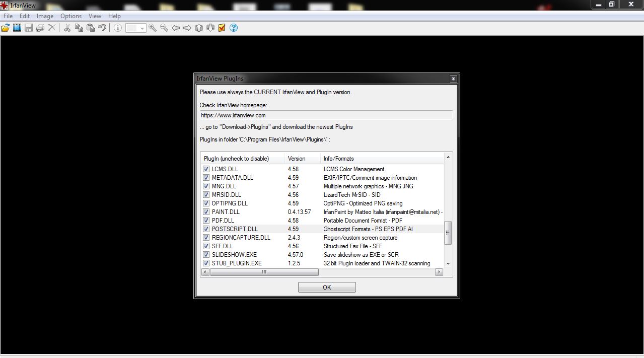This screenshot has height=358, width=644.
Task: Click the Zoom in magnifier icon
Action: coord(153,28)
